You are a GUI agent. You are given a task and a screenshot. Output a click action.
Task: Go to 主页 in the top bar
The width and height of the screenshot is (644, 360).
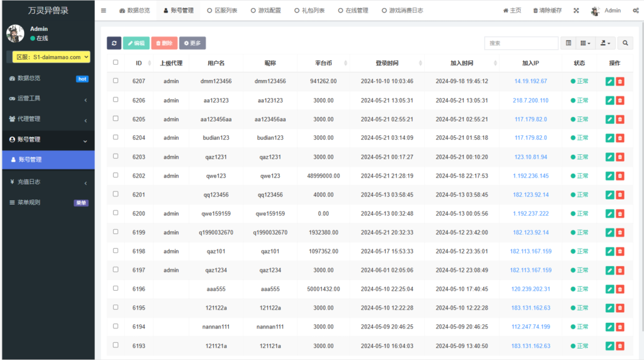[512, 11]
